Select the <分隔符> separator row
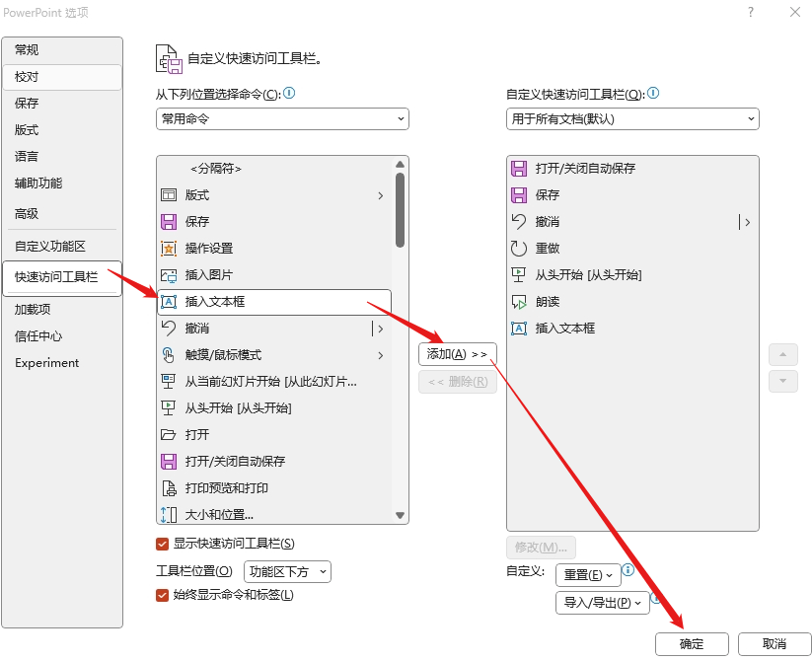Image resolution: width=812 pixels, height=661 pixels. coord(274,169)
